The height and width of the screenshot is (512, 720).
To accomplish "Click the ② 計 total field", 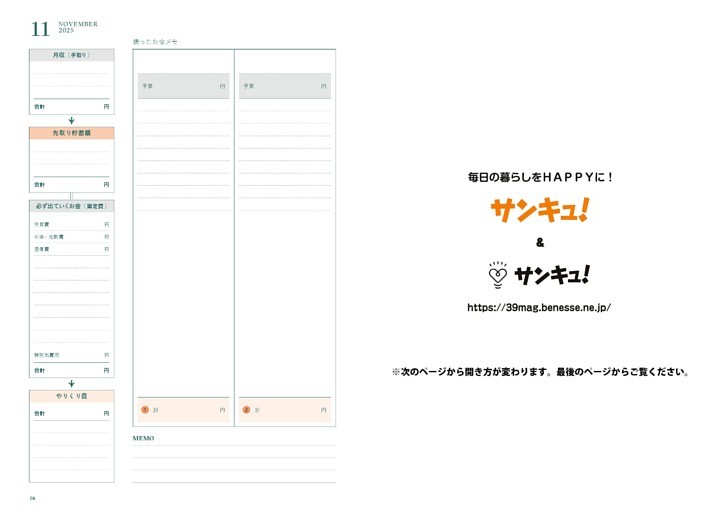I will (x=285, y=410).
